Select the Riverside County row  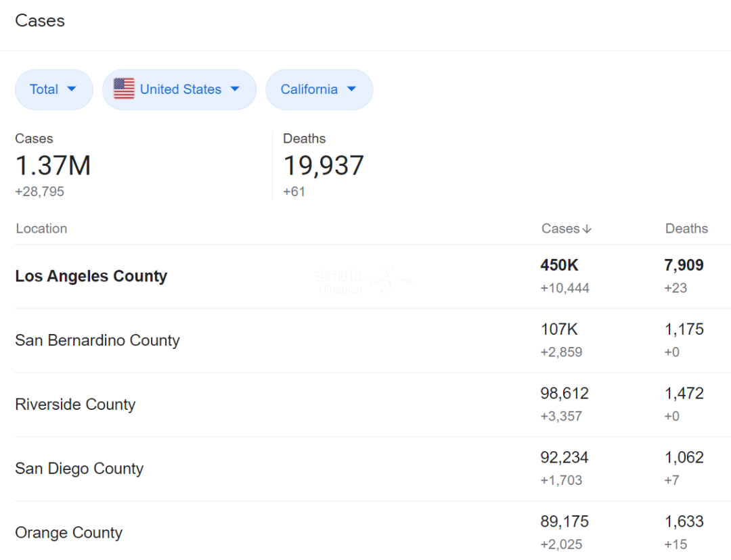(x=75, y=404)
